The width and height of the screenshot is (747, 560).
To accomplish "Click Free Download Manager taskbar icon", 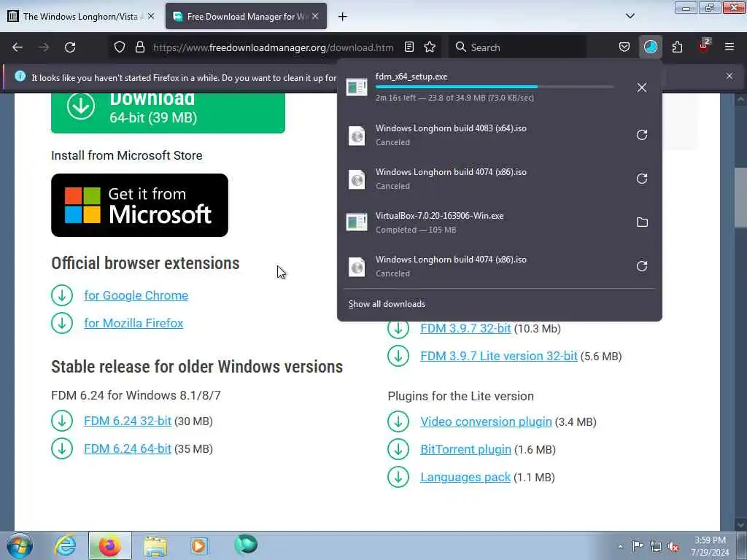I will pos(246,545).
